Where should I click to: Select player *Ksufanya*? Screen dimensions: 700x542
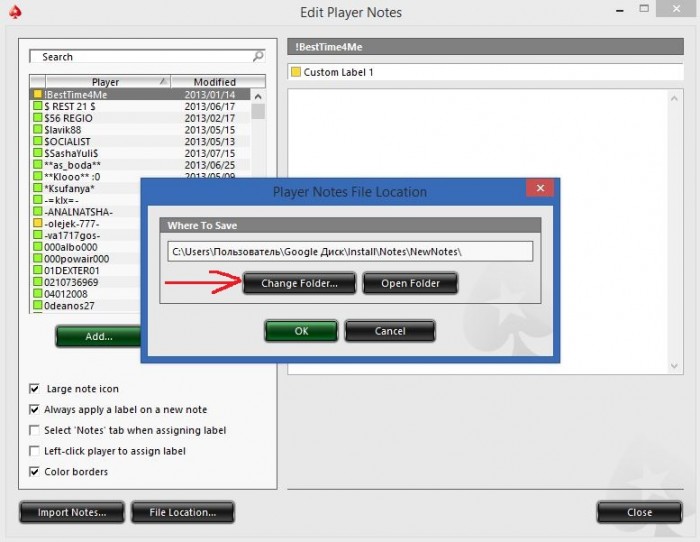pos(85,188)
